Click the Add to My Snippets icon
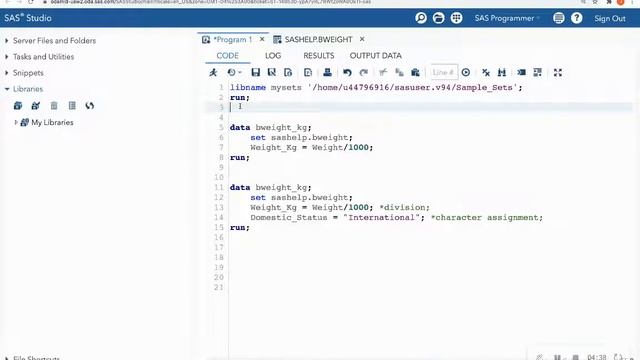 [288, 73]
